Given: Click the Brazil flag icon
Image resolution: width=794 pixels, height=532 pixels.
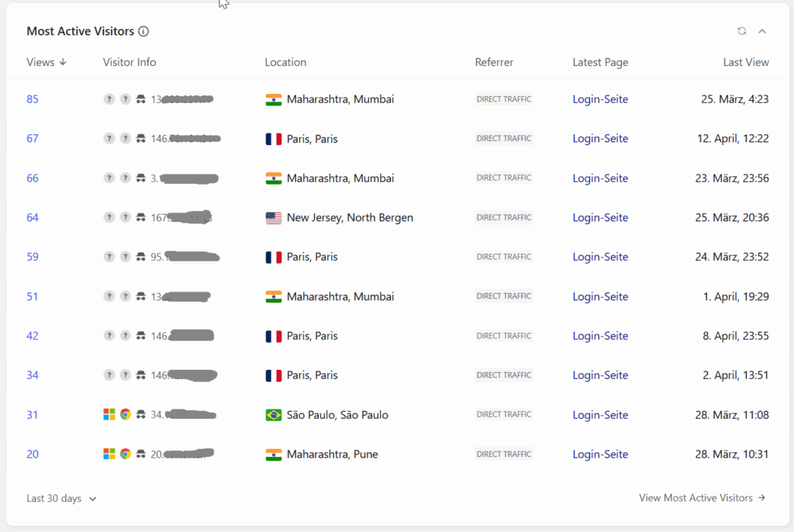Looking at the screenshot, I should click(x=274, y=415).
